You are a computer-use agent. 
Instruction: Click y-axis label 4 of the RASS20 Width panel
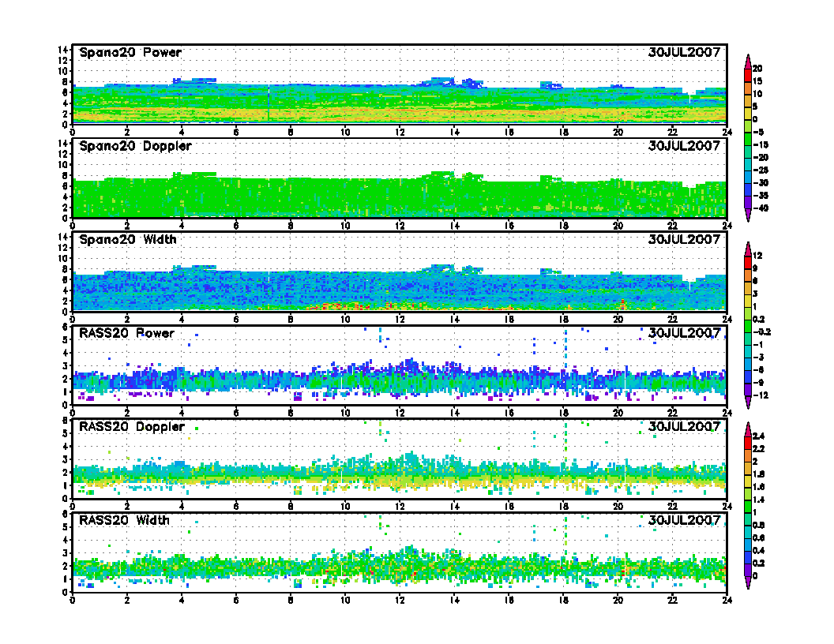(x=66, y=541)
